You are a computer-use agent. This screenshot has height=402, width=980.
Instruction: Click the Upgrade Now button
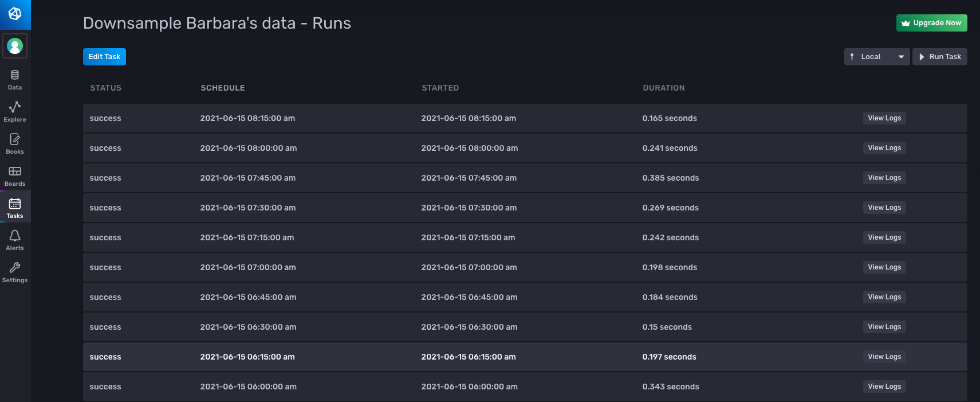(x=931, y=23)
